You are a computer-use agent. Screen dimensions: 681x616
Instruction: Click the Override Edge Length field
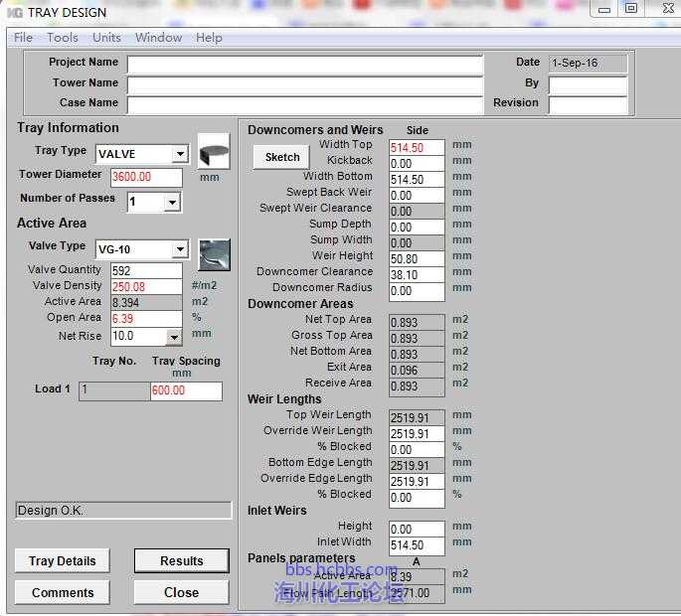[417, 482]
